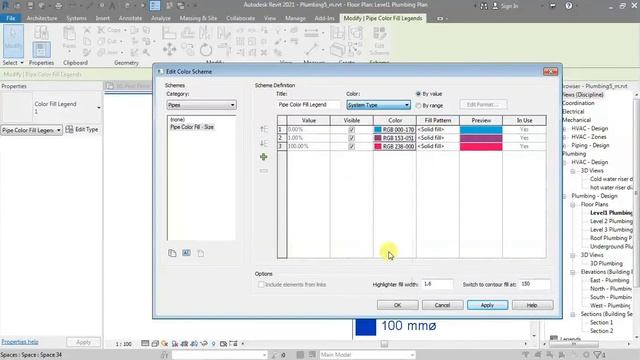Toggle Visible checkbox for row 2
640x360 pixels.
click(351, 138)
